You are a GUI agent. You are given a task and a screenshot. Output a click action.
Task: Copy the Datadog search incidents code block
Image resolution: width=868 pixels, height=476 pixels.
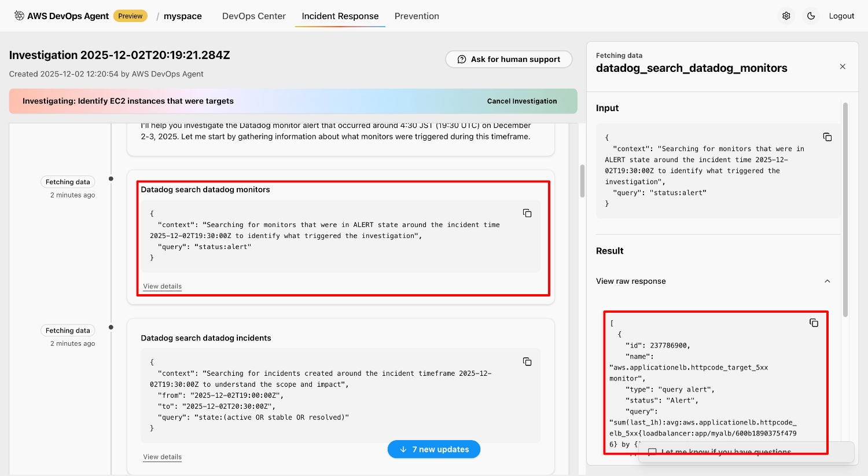pyautogui.click(x=527, y=361)
